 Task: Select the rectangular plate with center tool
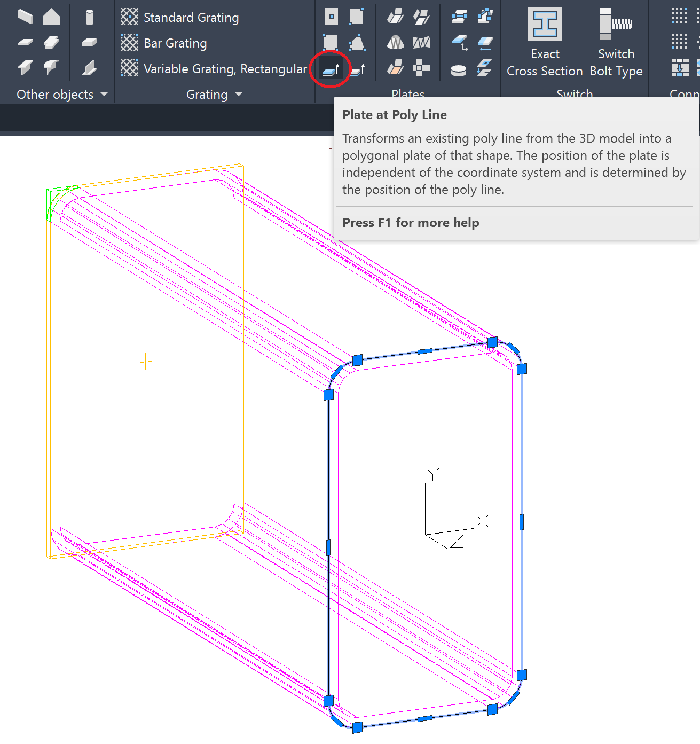[x=331, y=17]
